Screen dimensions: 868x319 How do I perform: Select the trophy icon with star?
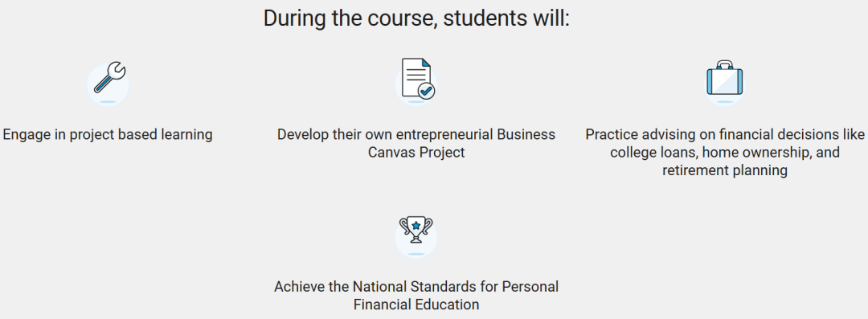[416, 229]
